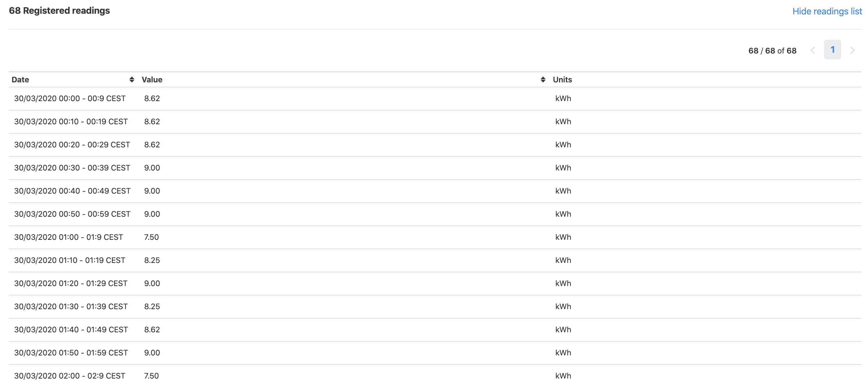Screen dimensions: 868x380
Task: Select the 00:00 - 00:9 CEST reading row
Action: click(70, 99)
